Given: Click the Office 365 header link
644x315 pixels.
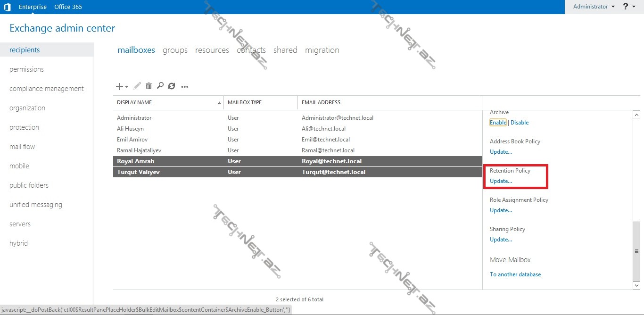Looking at the screenshot, I should pyautogui.click(x=68, y=7).
